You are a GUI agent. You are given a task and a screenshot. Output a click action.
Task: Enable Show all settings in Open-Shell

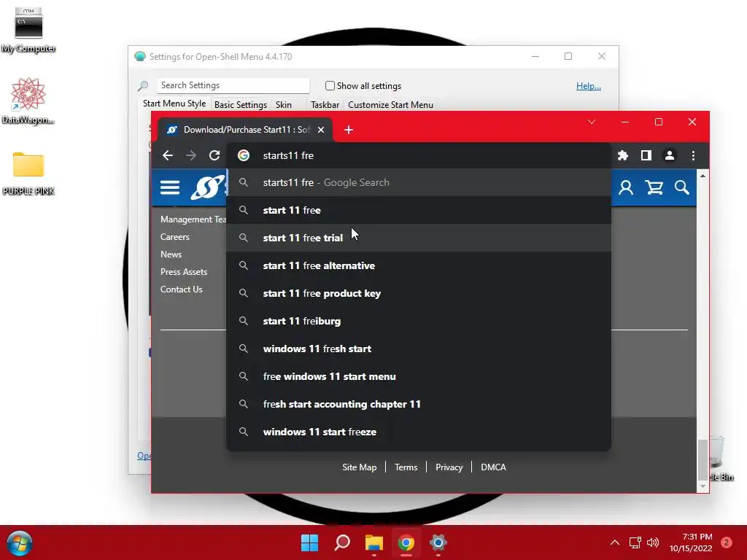[330, 86]
